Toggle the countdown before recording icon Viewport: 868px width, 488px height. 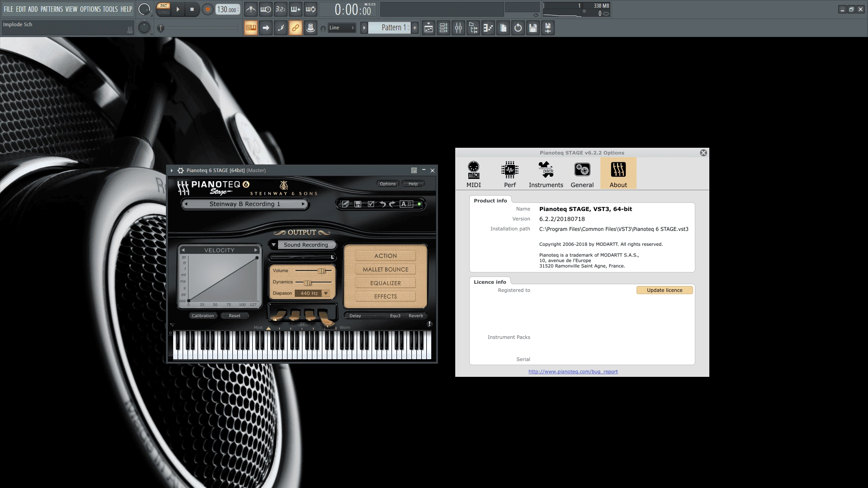pos(280,9)
